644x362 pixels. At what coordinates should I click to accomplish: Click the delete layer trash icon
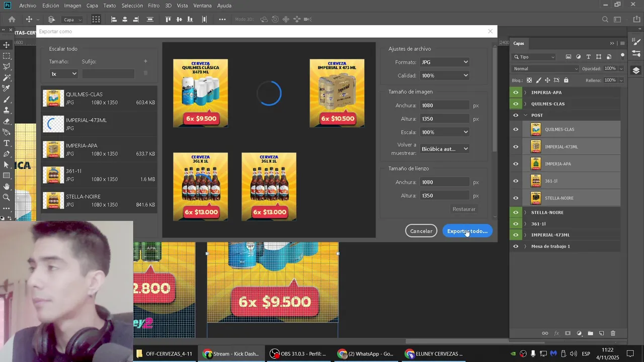coord(613,333)
